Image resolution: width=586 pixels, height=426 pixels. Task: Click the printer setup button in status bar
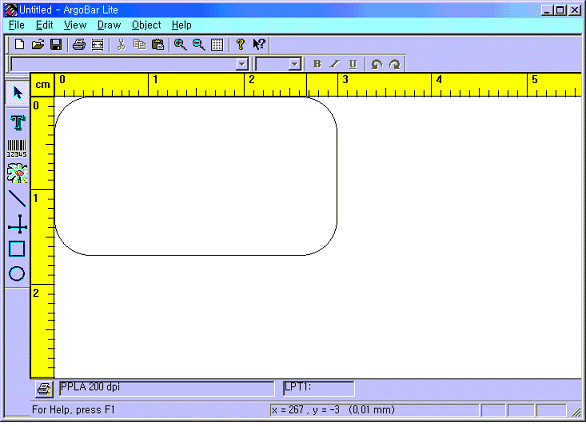click(x=44, y=389)
